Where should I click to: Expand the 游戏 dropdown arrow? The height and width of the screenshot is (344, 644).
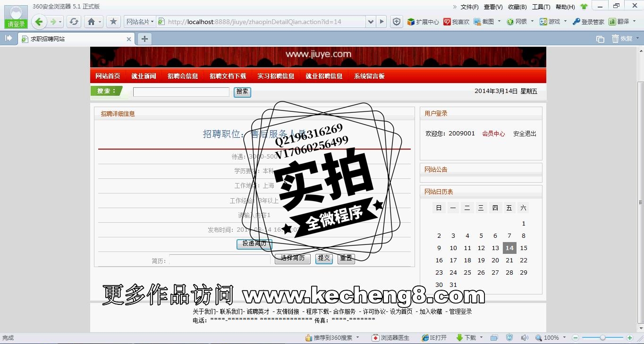565,21
